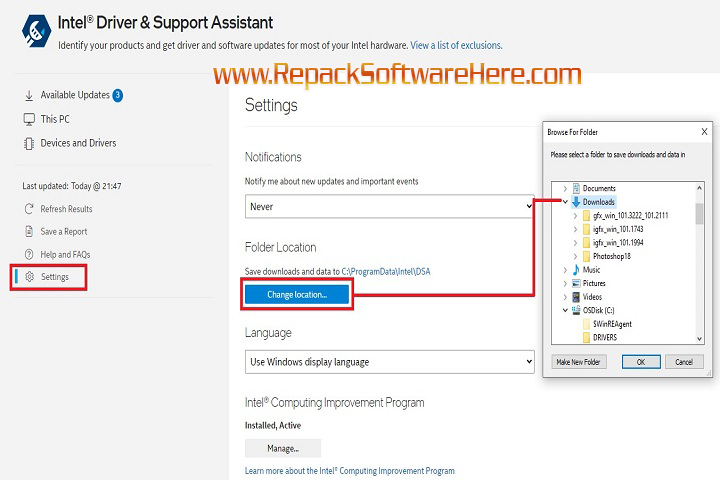Viewport: 720px width, 480px height.
Task: Open Learn more about Computing Improvement Program link
Action: click(x=349, y=471)
